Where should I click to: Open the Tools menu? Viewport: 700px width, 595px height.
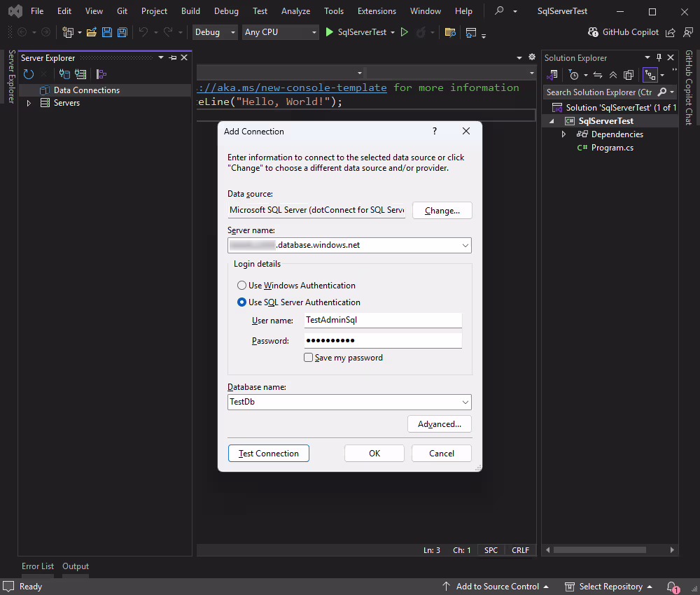point(334,10)
